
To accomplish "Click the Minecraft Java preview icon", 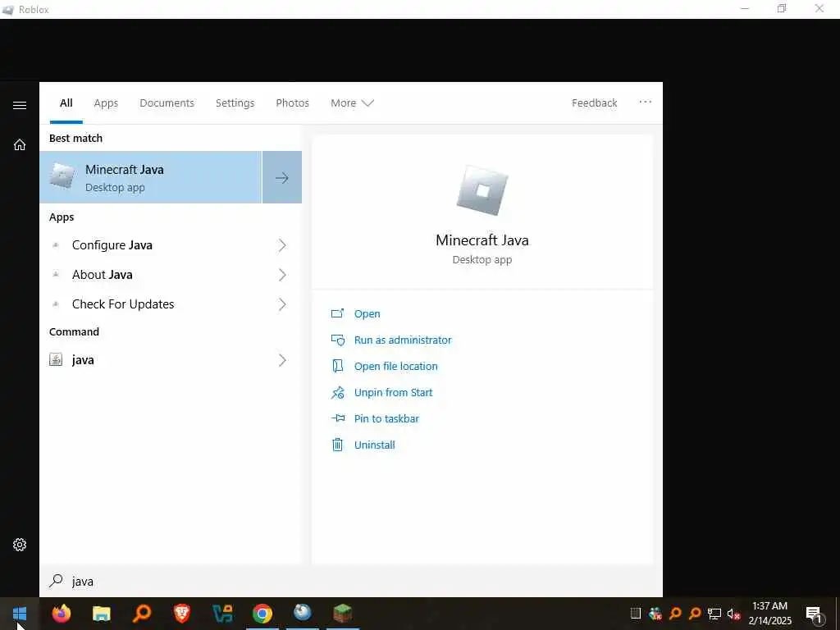I will point(482,190).
